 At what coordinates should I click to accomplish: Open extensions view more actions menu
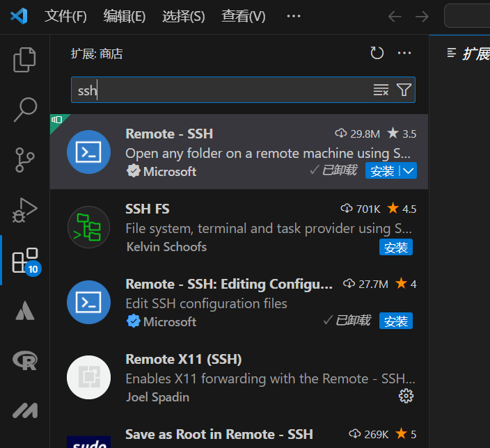point(404,53)
